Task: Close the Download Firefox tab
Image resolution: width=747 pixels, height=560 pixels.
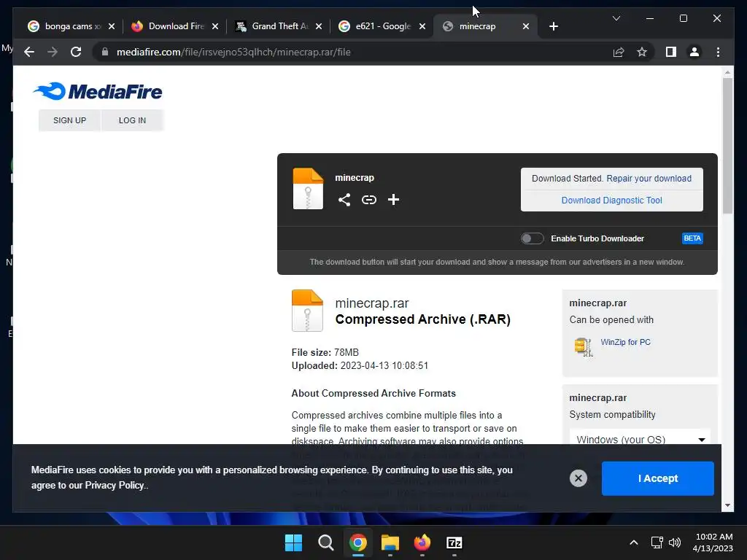Action: (x=215, y=26)
